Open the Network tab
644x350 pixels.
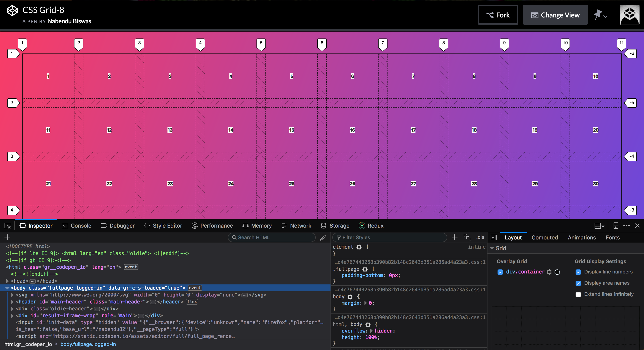pos(296,226)
